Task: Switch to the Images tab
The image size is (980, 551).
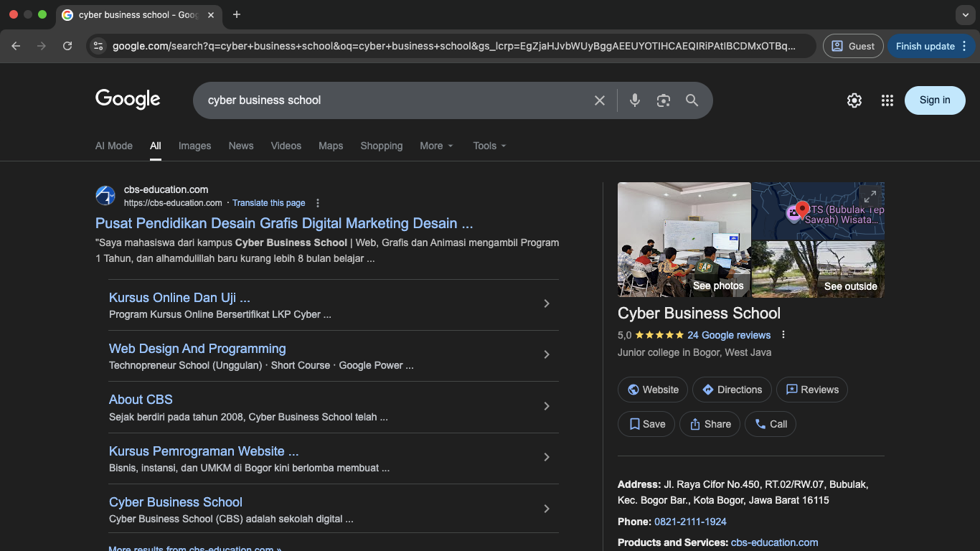Action: [x=194, y=146]
